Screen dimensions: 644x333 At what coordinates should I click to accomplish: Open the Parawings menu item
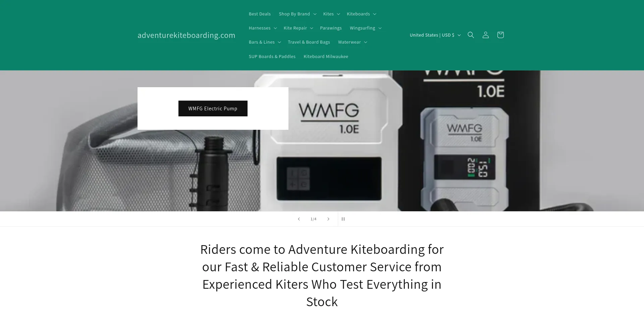331,28
